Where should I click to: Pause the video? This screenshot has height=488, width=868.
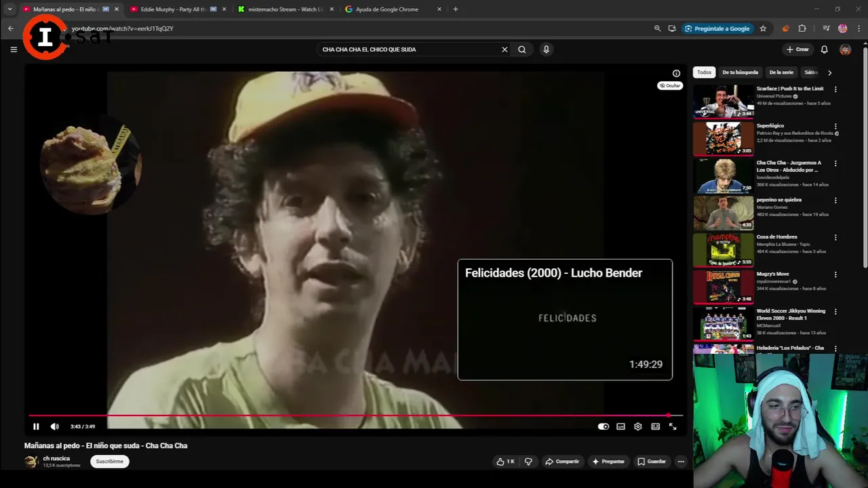[36, 426]
